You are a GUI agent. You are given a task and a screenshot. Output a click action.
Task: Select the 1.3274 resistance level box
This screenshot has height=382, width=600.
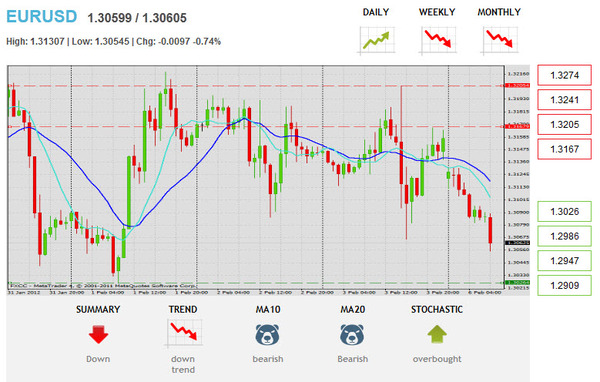point(564,75)
